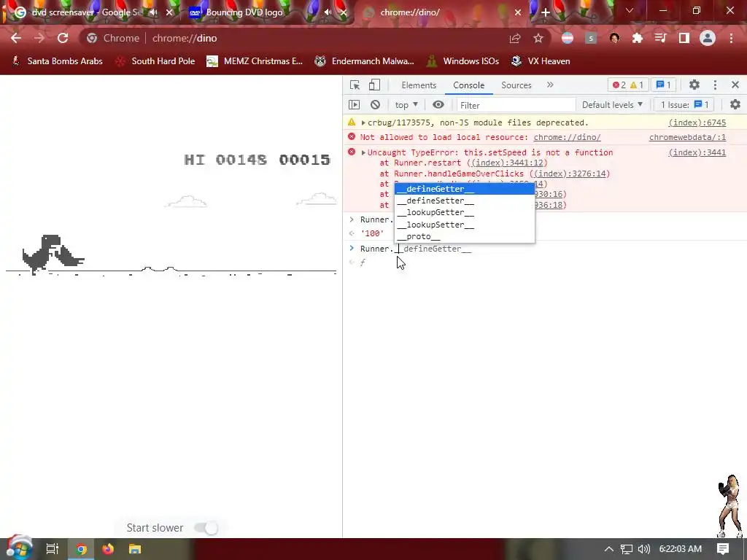The width and height of the screenshot is (747, 560).
Task: Open a new tab with the plus button
Action: pos(546,12)
